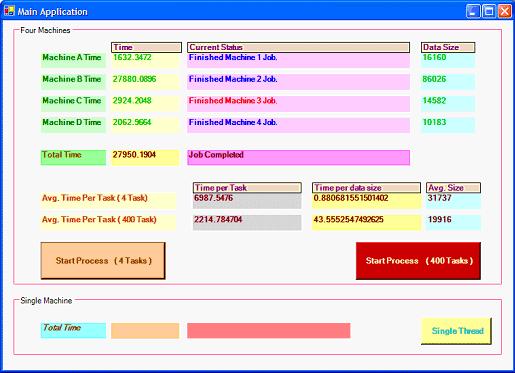Viewport: 515px width, 373px height.
Task: Click the Four Machines group label
Action: pyautogui.click(x=45, y=30)
